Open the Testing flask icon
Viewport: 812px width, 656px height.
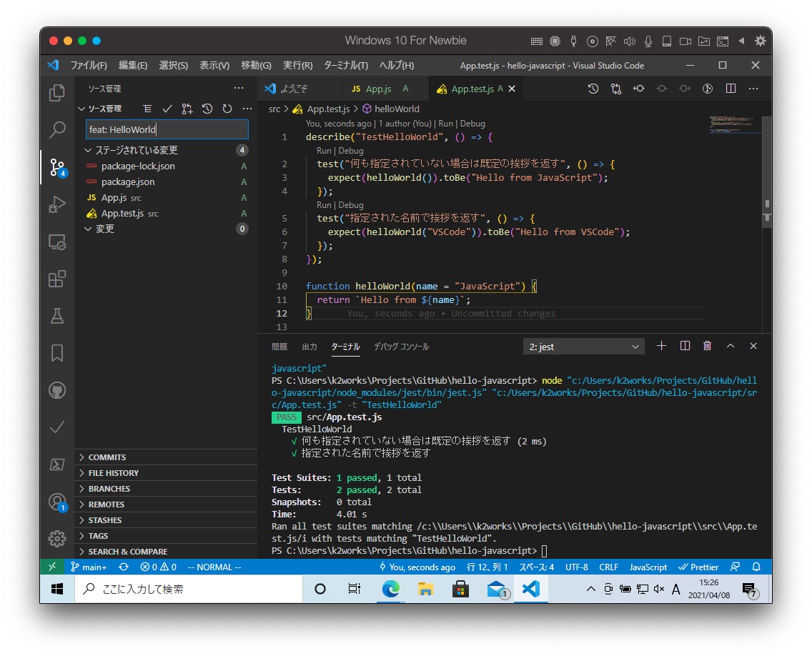click(57, 316)
